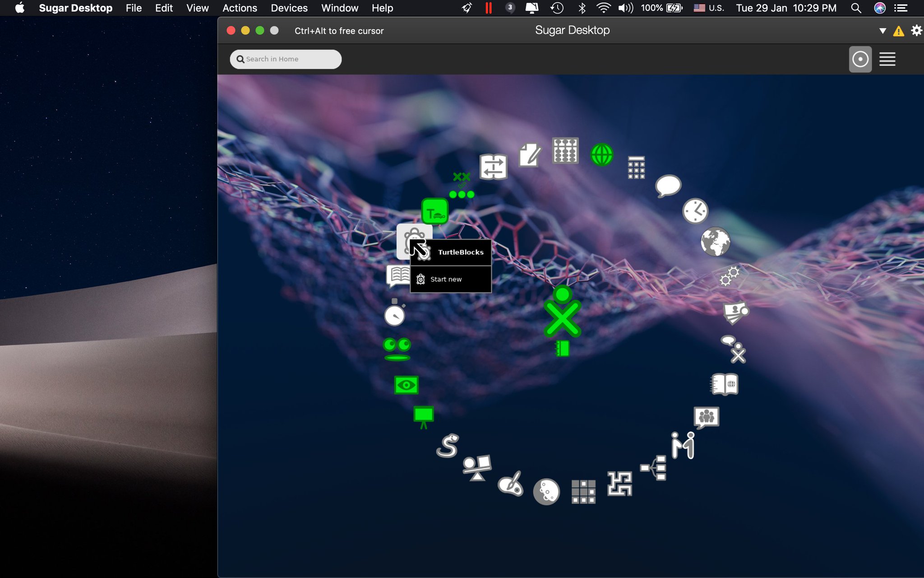Click the Search in Home field
The height and width of the screenshot is (578, 924).
pos(286,59)
